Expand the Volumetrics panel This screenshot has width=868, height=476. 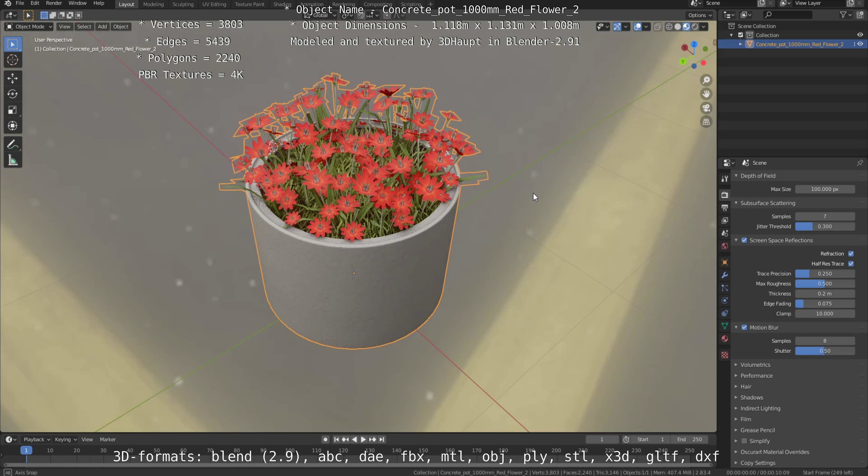click(x=736, y=365)
